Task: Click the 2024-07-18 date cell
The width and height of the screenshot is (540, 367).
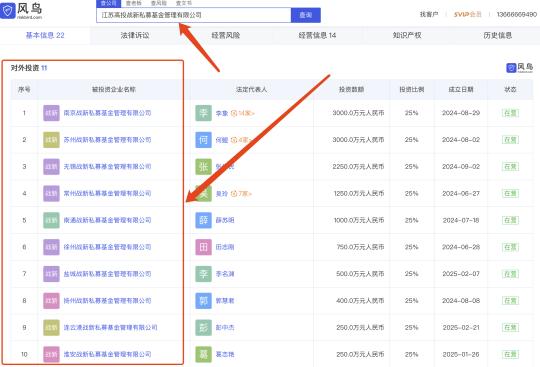Action: 461,221
